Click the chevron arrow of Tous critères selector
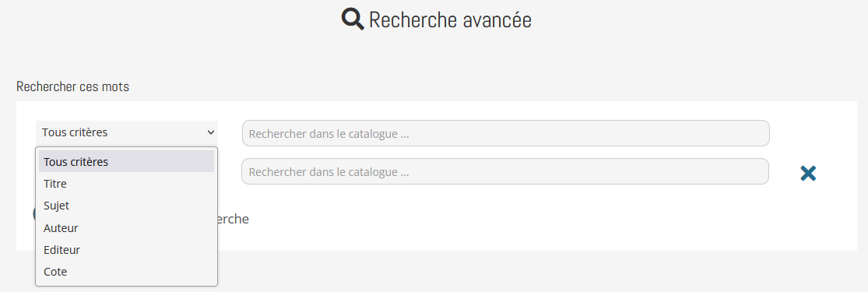The height and width of the screenshot is (292, 868). tap(211, 132)
